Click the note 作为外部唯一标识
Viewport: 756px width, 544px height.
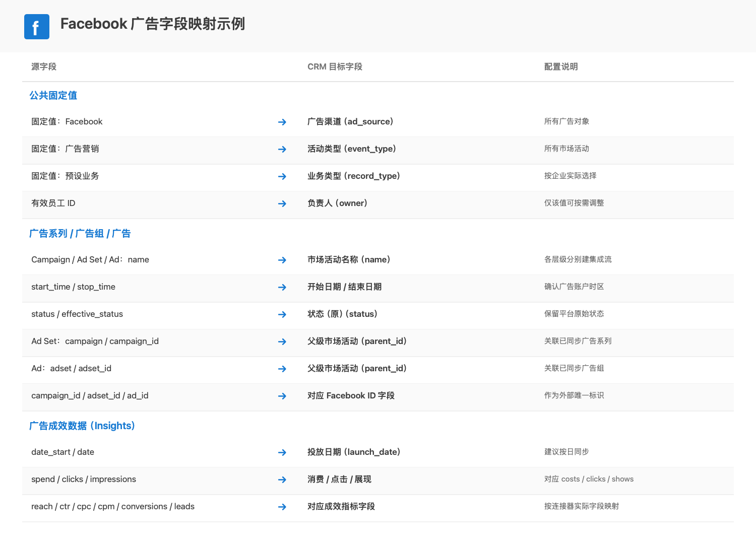[574, 395]
